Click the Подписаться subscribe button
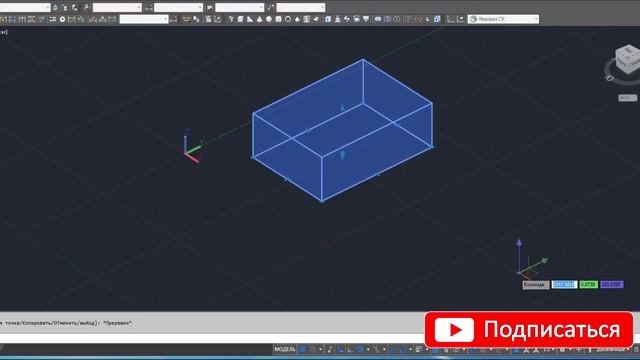 pos(529,329)
